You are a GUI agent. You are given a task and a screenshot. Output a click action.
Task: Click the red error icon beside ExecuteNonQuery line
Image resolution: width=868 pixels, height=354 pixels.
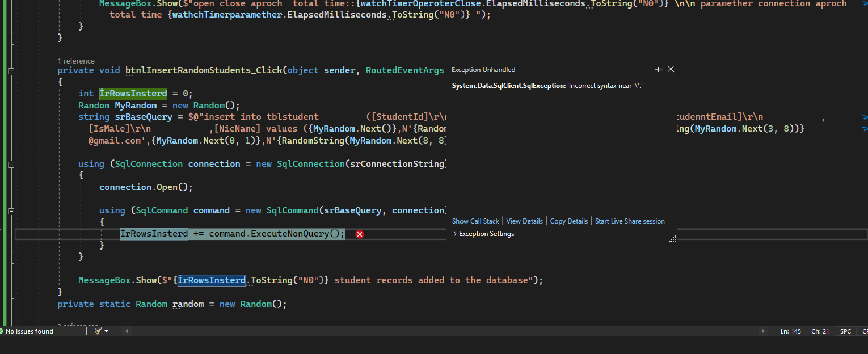[x=359, y=234]
